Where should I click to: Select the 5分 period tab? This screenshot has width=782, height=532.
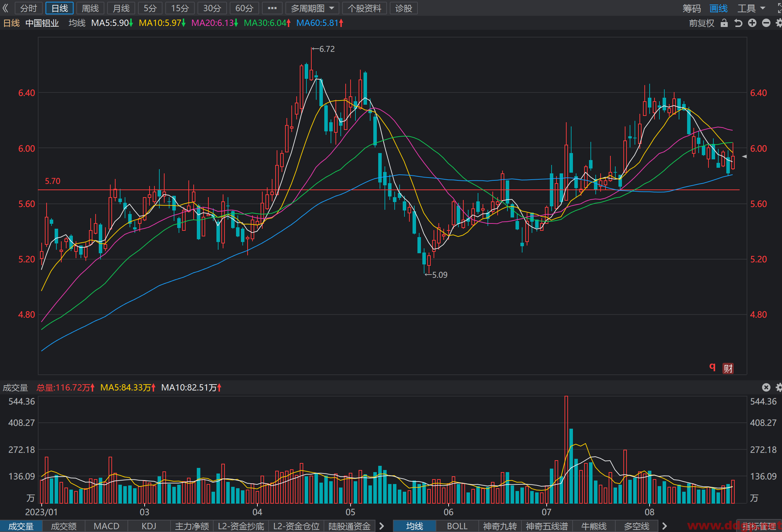(x=150, y=8)
